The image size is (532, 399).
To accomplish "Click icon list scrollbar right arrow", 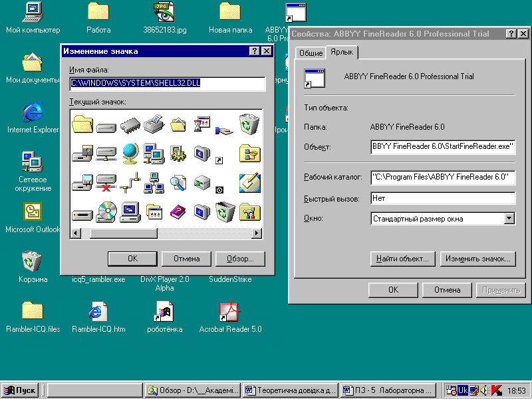I will tap(257, 233).
